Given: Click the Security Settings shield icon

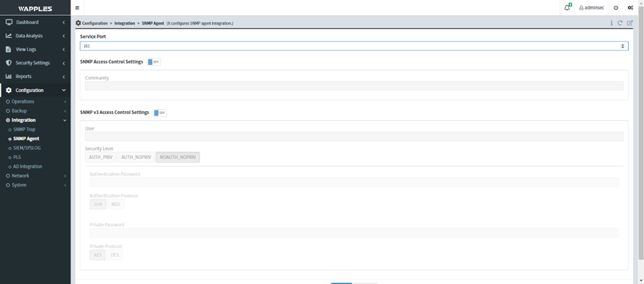Looking at the screenshot, I should pyautogui.click(x=9, y=62).
